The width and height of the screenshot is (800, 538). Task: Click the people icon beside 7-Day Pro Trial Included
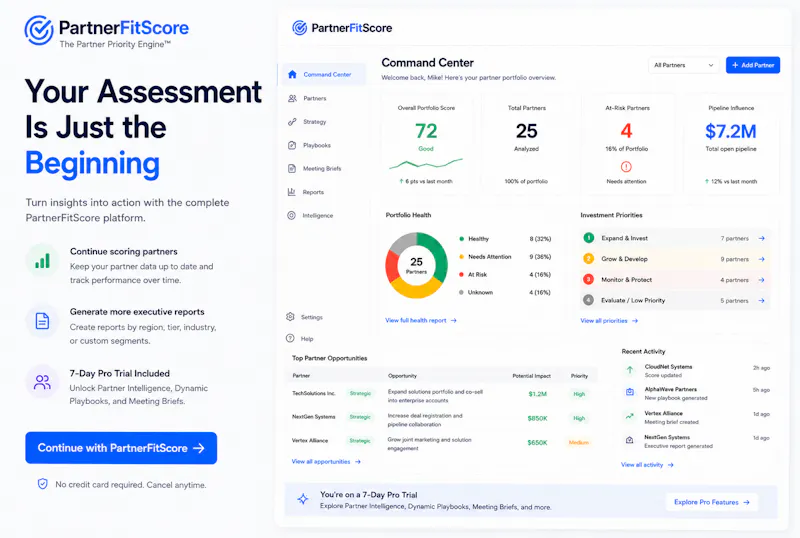[42, 382]
